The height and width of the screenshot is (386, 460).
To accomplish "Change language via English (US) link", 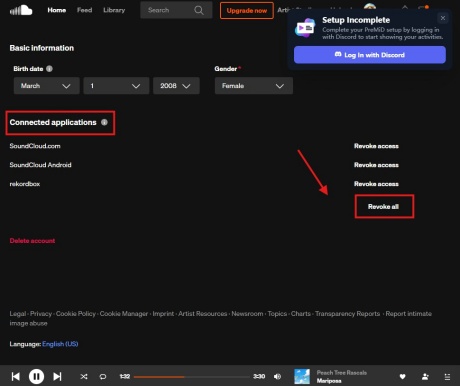I will [x=60, y=344].
